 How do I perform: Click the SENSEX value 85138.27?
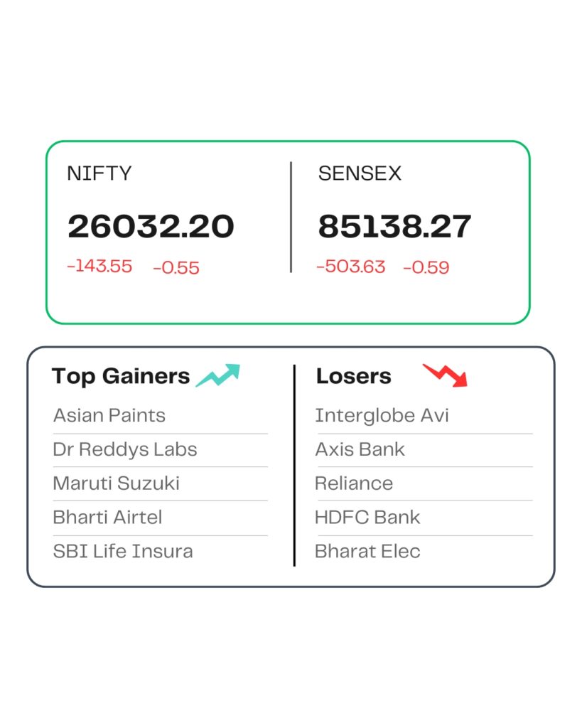[394, 227]
